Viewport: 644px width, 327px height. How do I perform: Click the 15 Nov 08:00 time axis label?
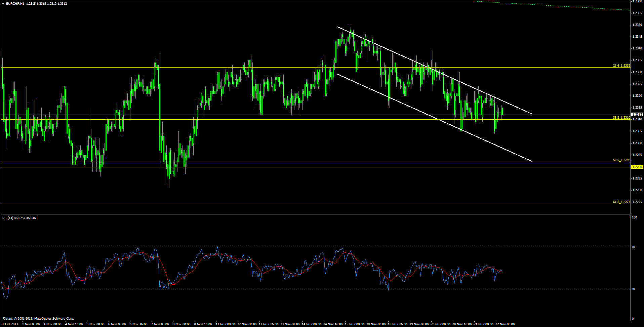(x=355, y=324)
